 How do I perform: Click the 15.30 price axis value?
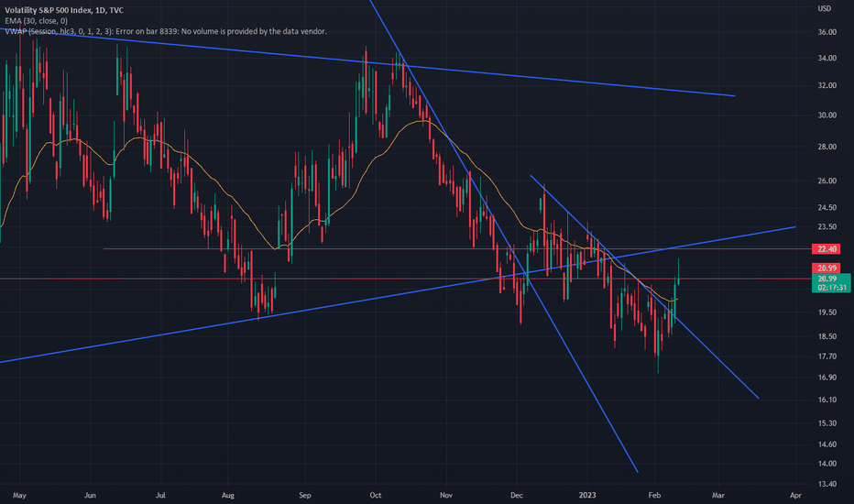[827, 423]
